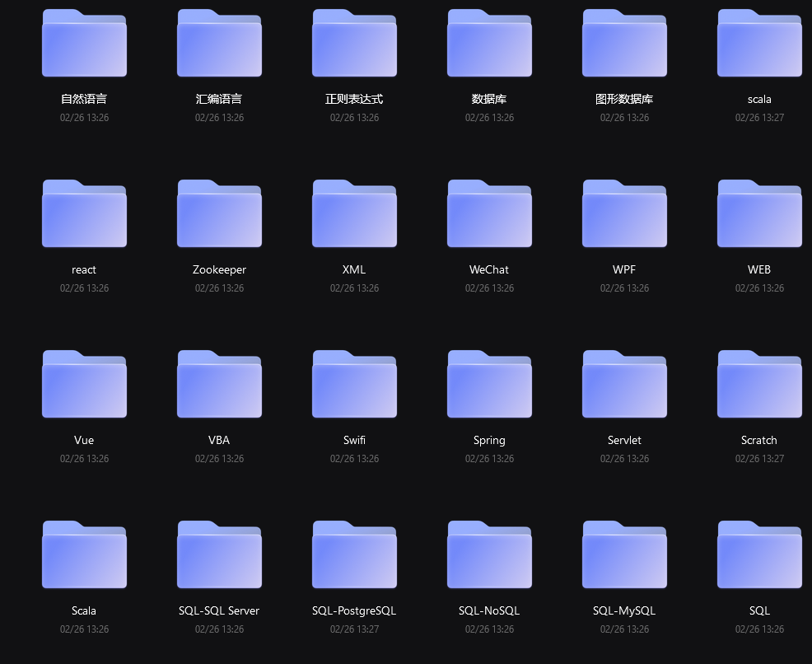Open the Vue folder icon
The height and width of the screenshot is (664, 812).
tap(84, 384)
